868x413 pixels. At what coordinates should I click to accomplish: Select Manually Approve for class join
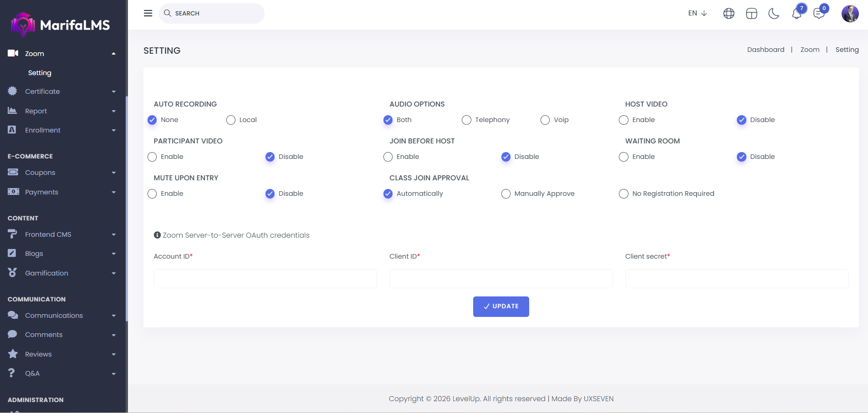tap(505, 194)
